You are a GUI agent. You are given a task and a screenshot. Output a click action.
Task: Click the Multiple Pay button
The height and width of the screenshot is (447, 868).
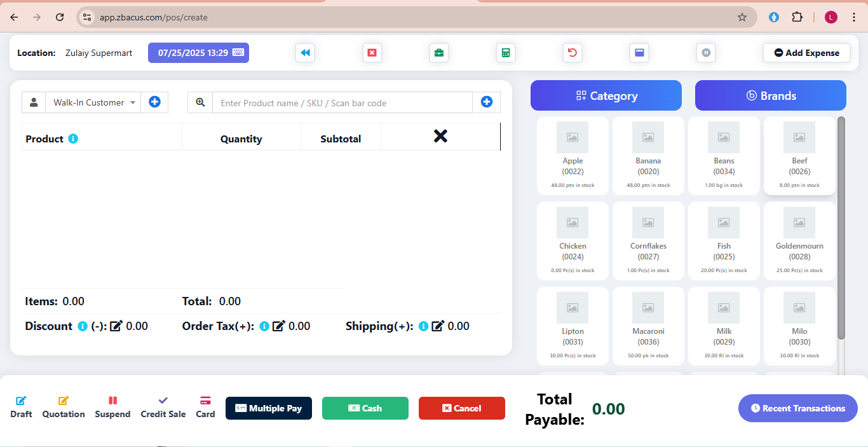(269, 408)
